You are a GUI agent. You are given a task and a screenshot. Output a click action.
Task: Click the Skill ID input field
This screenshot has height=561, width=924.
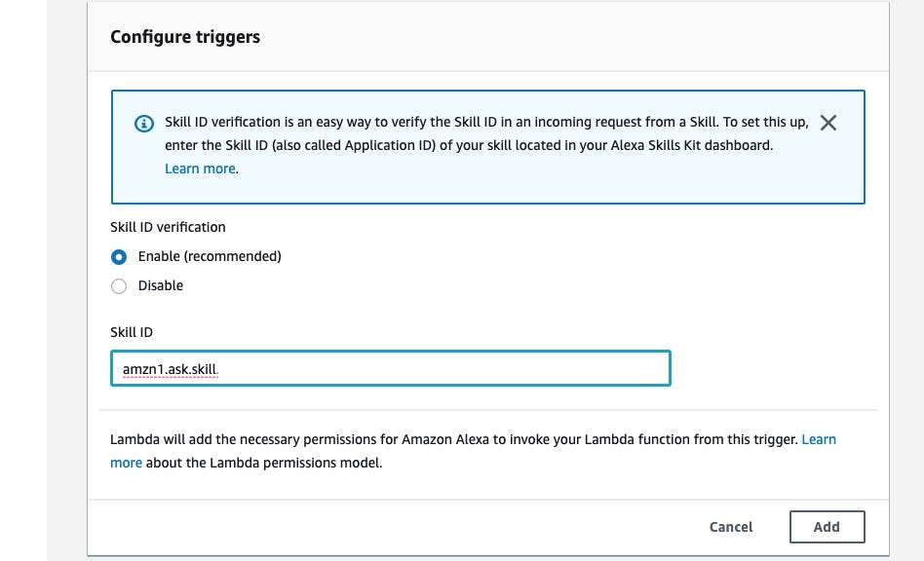[390, 368]
